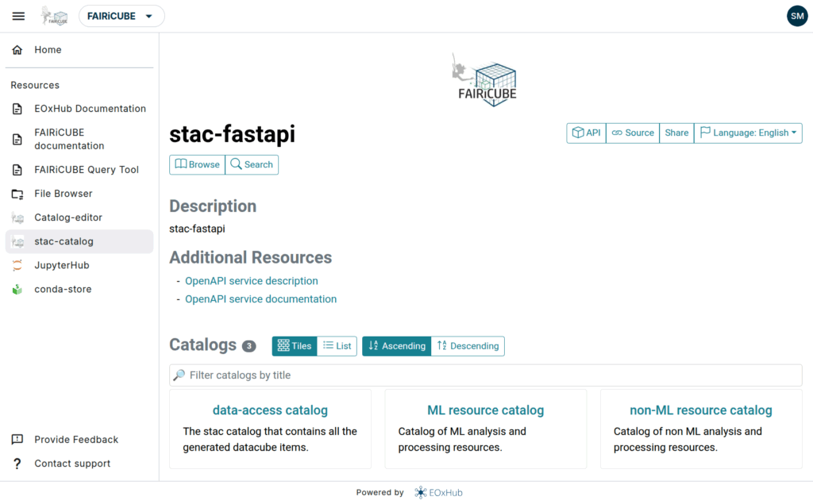This screenshot has width=813, height=504.
Task: Open EOxHub Documentation menu item
Action: click(90, 109)
